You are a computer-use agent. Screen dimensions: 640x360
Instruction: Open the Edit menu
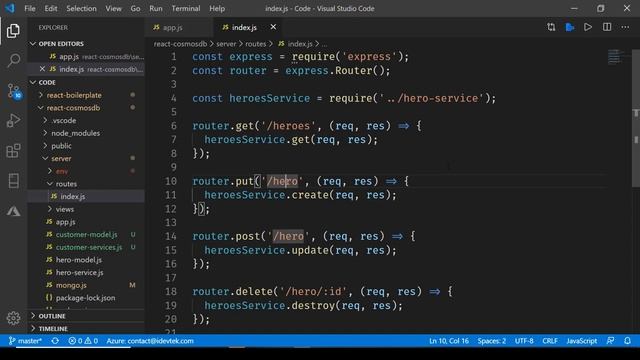click(51, 8)
